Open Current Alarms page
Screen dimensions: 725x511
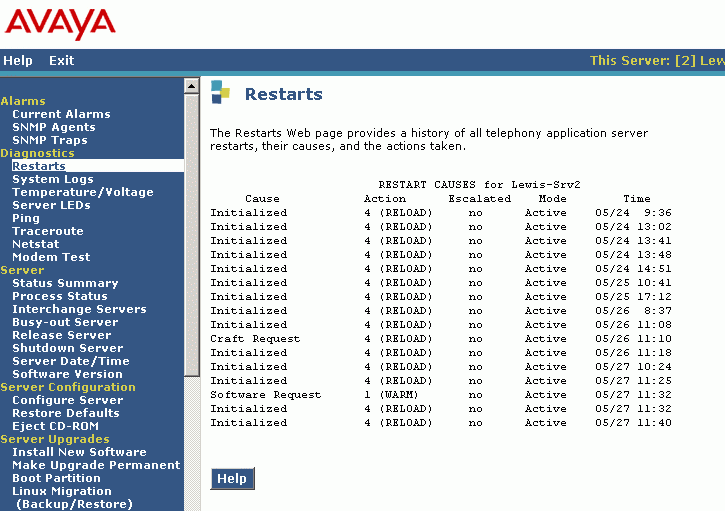tap(61, 114)
